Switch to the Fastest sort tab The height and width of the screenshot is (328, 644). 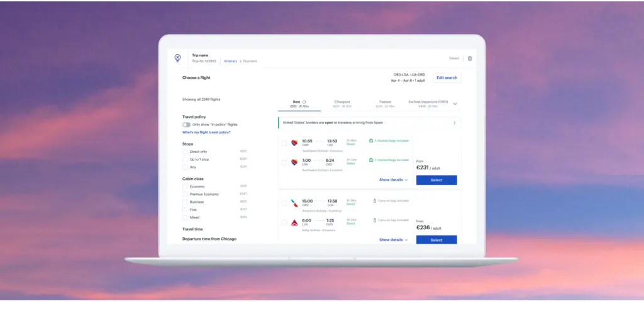pyautogui.click(x=385, y=104)
